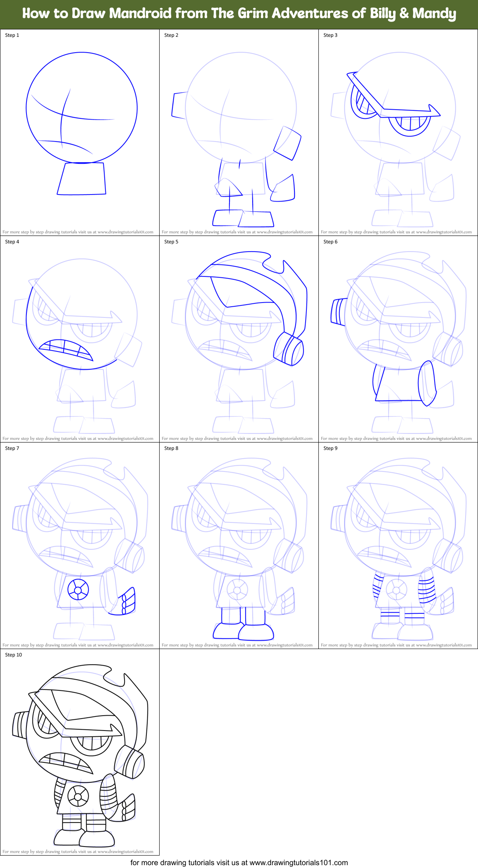This screenshot has height=868, width=478.
Task: Click the 'Step 1' label
Action: (12, 35)
